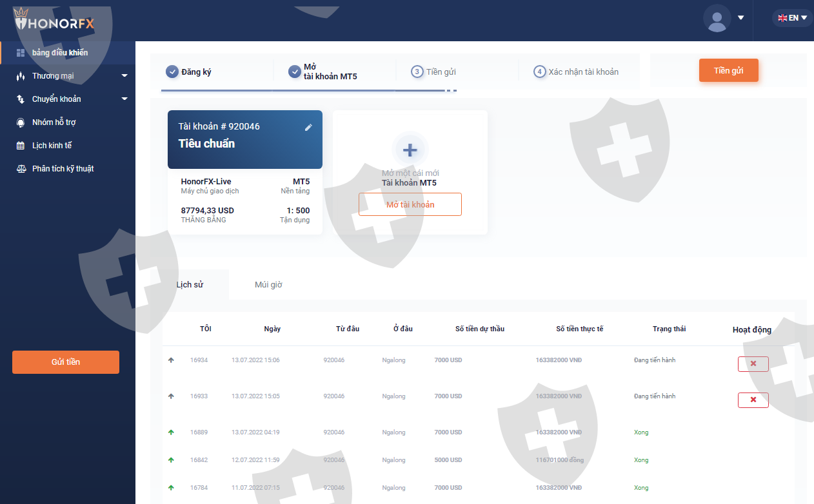Click the orange Tiền gửi button
This screenshot has height=504, width=814.
728,71
